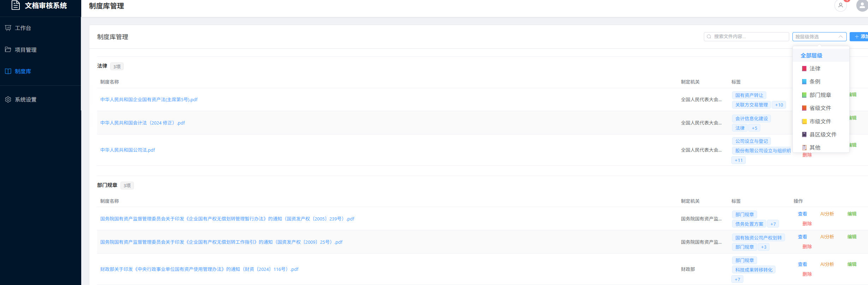
Task: Click AI分析 for the 财政部 document
Action: pyautogui.click(x=827, y=264)
